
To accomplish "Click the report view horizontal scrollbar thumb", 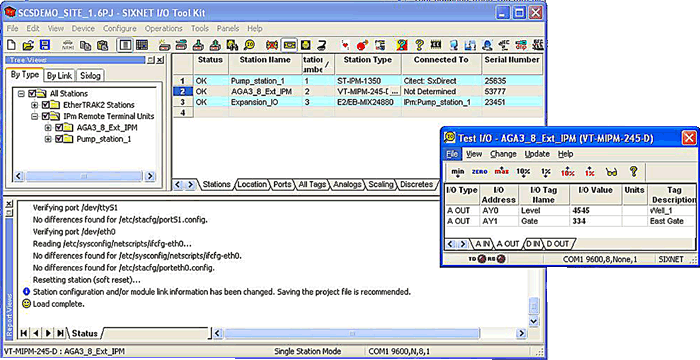I will coord(352,333).
